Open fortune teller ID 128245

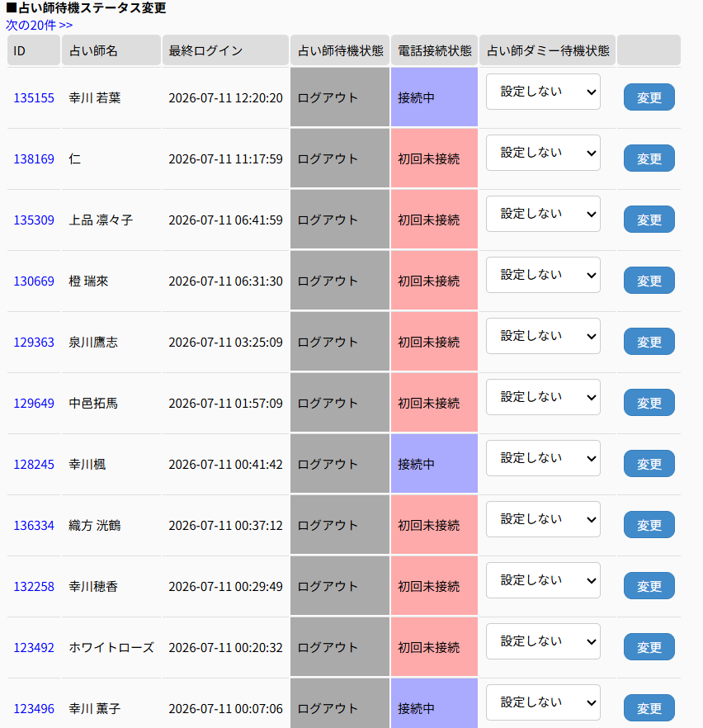tap(33, 464)
